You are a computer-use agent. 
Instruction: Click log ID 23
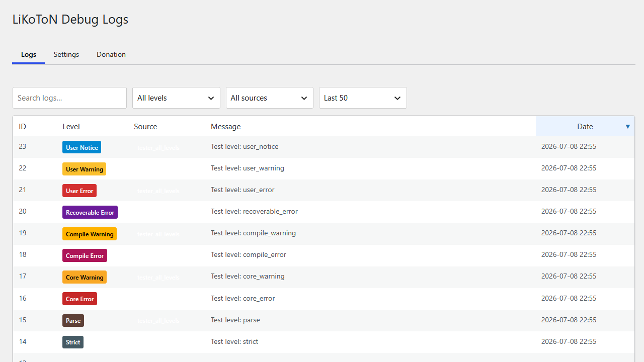[23, 147]
